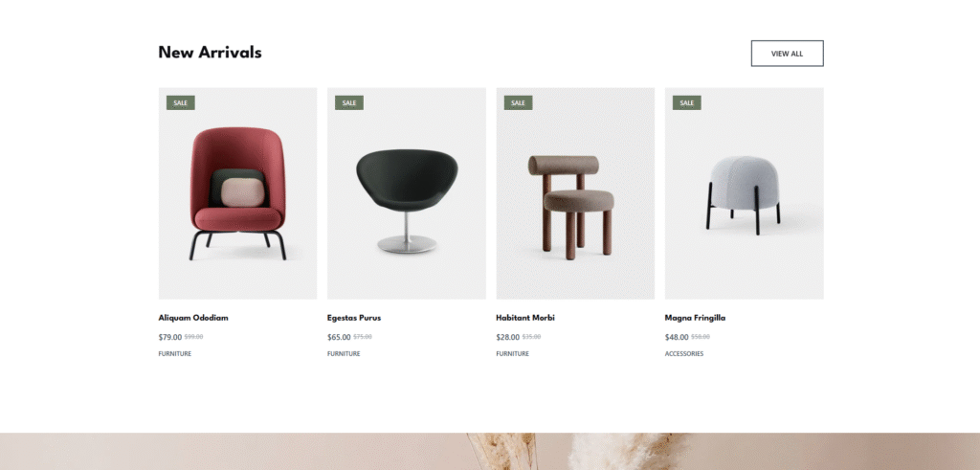Click the SALE badge on the black chair

(349, 103)
